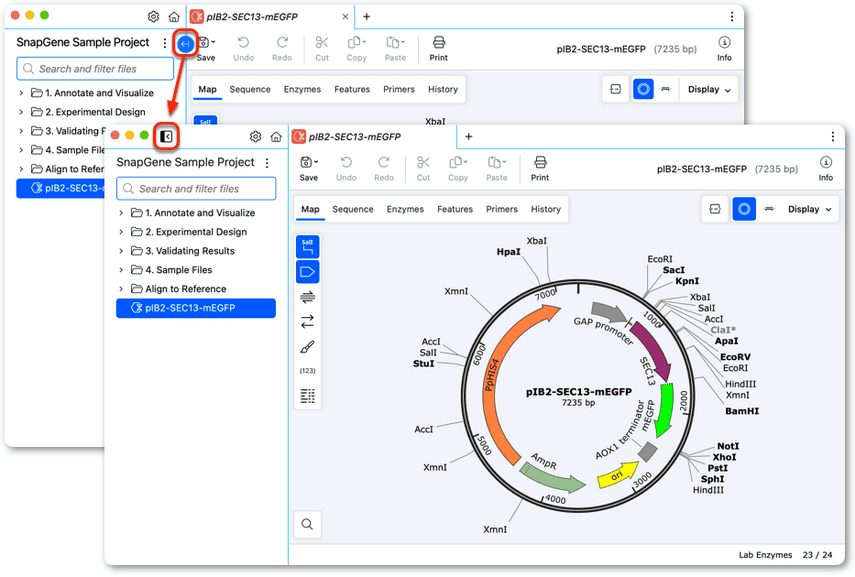Switch to linear map view in front window
The image size is (855, 577).
(x=769, y=209)
